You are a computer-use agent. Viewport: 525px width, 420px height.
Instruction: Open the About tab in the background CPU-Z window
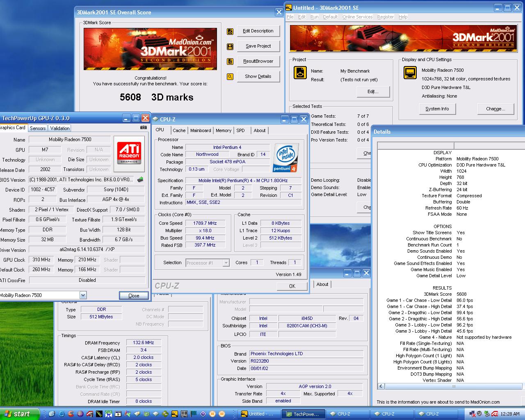pos(322,284)
